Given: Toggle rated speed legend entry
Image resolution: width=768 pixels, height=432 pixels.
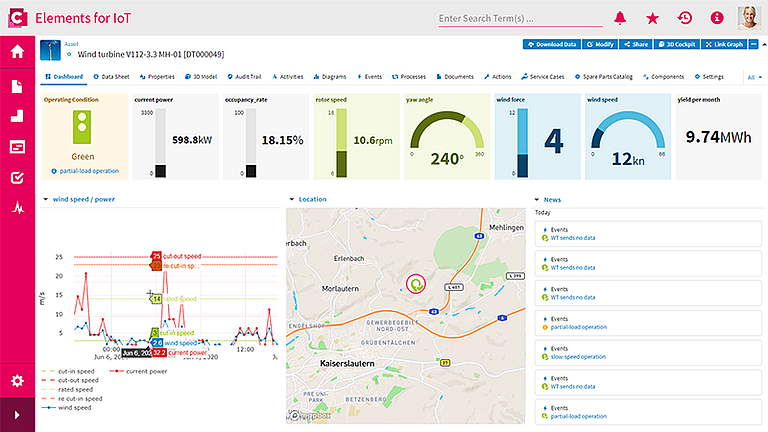Looking at the screenshot, I should coord(68,389).
